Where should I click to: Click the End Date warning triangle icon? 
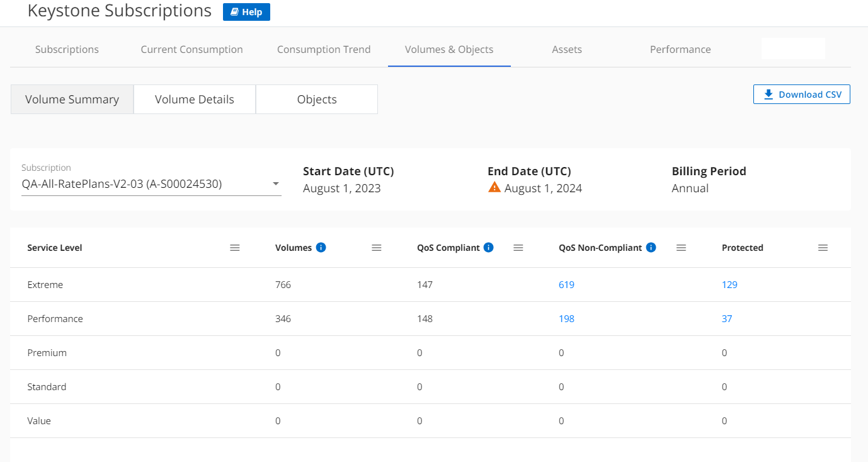click(x=494, y=187)
